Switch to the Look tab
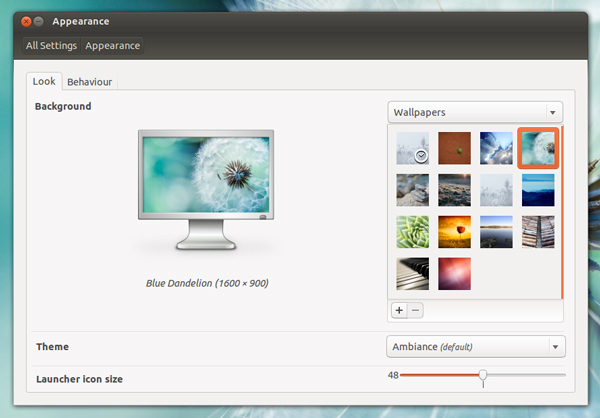The width and height of the screenshot is (600, 418). (44, 81)
